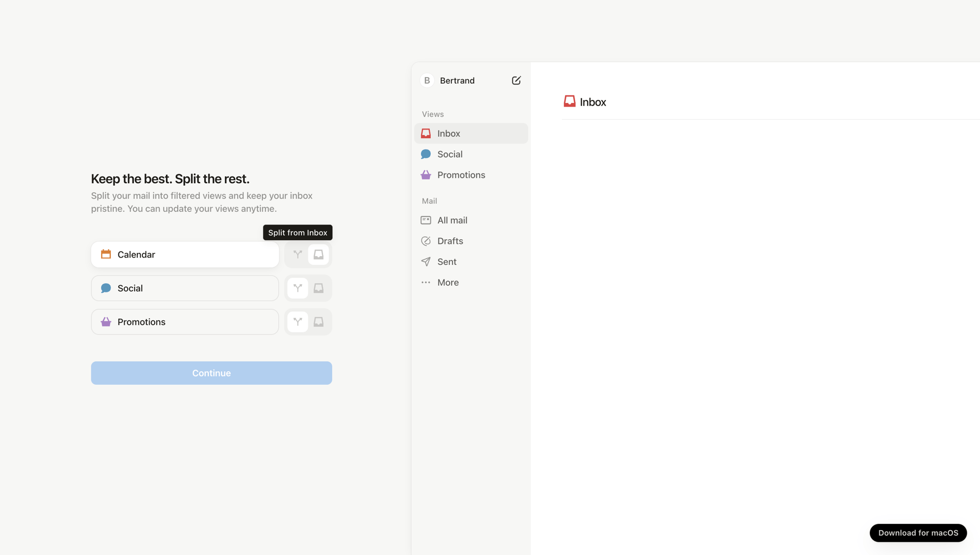The image size is (980, 555).
Task: Enable Split from Inbox for Calendar
Action: [x=298, y=254]
